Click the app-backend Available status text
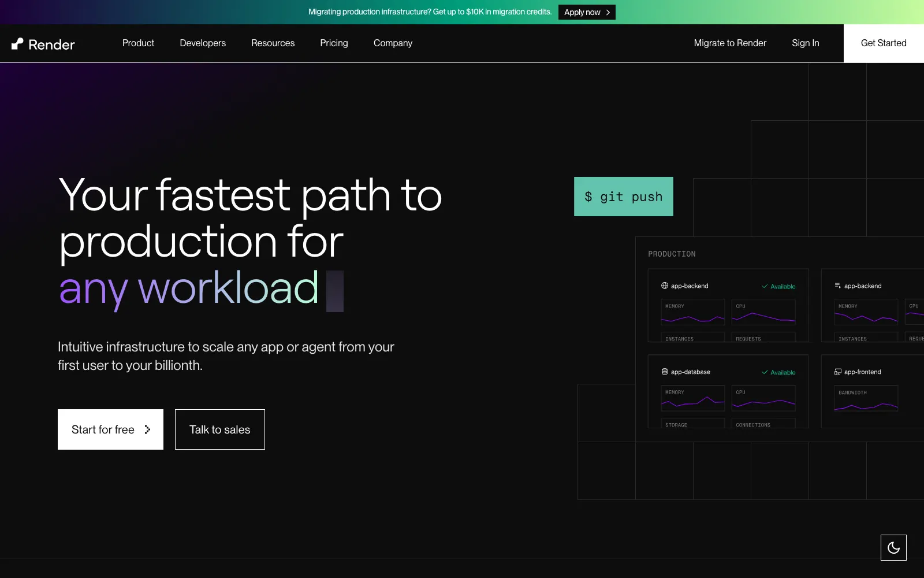Screen dimensions: 924x578 coord(783,286)
